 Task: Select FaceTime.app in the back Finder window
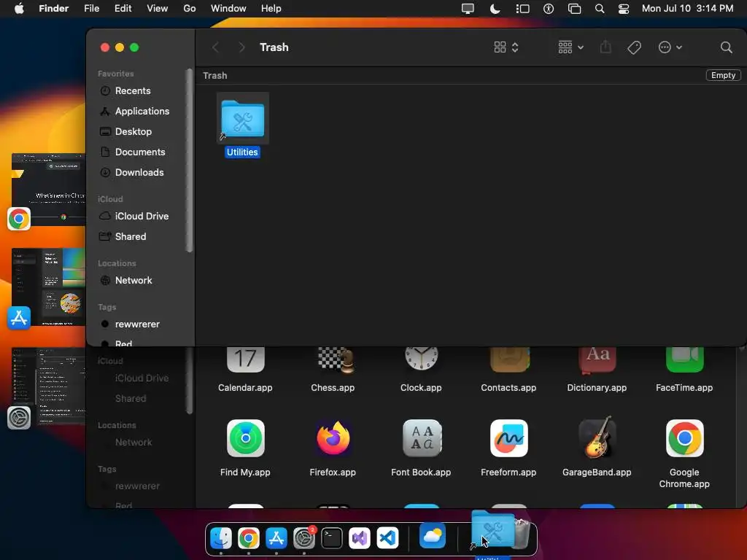pyautogui.click(x=684, y=371)
